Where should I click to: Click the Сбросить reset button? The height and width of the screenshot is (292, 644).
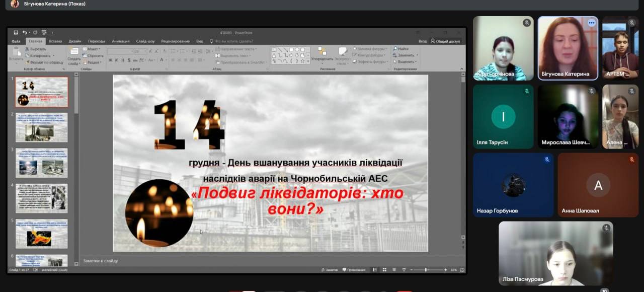point(95,56)
